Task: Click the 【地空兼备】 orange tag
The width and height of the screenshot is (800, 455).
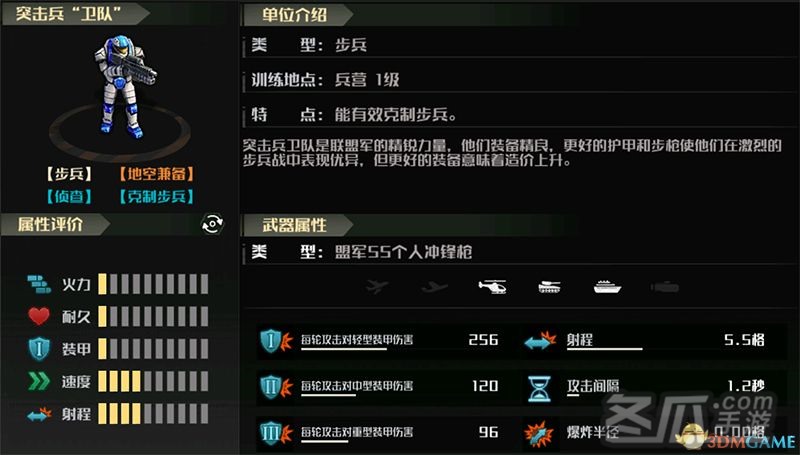Action: 156,174
